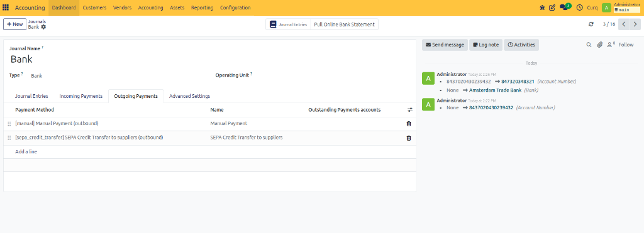
Task: Open followers list icon
Action: [x=611, y=45]
